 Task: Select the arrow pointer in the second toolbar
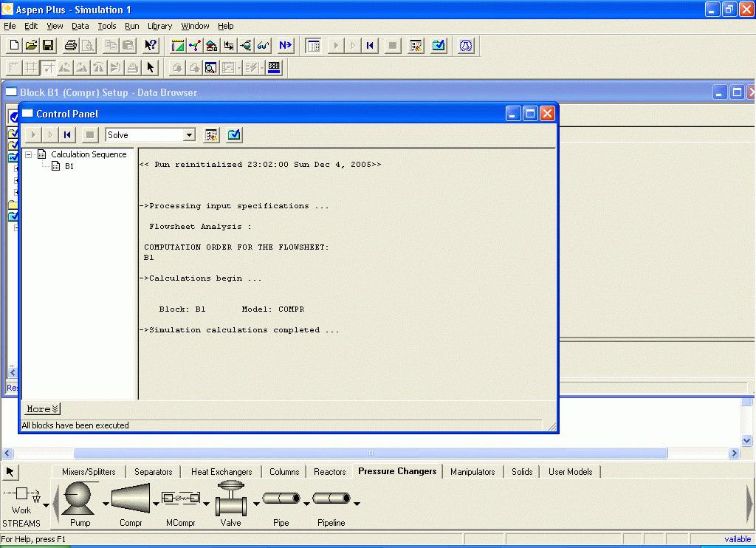150,67
